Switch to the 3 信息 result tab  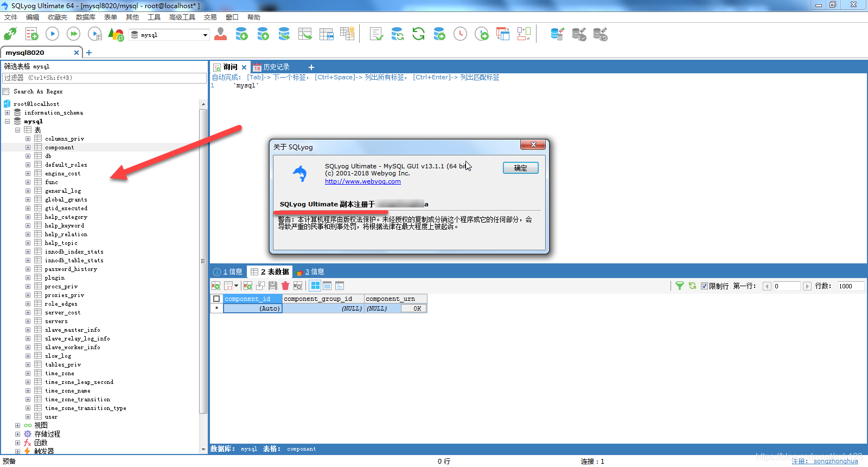pos(310,272)
